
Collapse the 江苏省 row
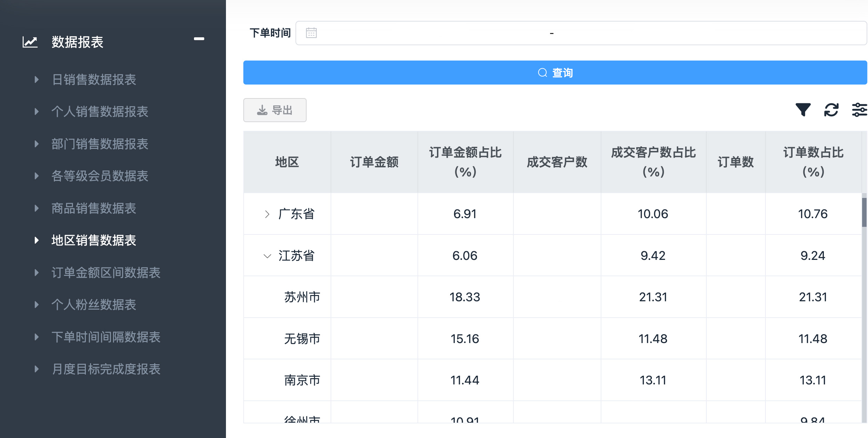click(267, 256)
